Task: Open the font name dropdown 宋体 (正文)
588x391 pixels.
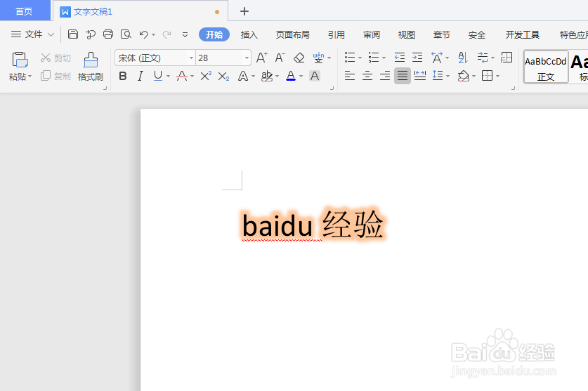Action: 191,58
